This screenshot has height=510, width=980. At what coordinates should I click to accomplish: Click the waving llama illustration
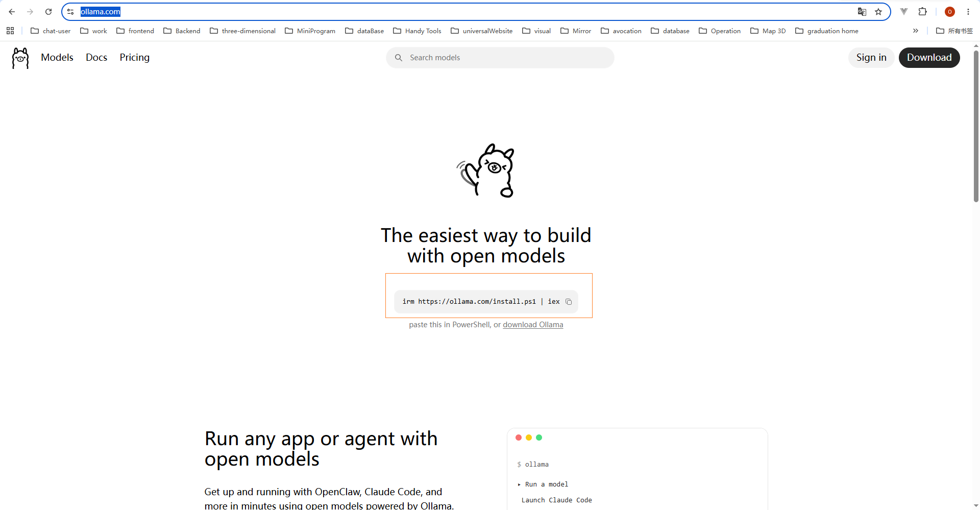tap(486, 171)
